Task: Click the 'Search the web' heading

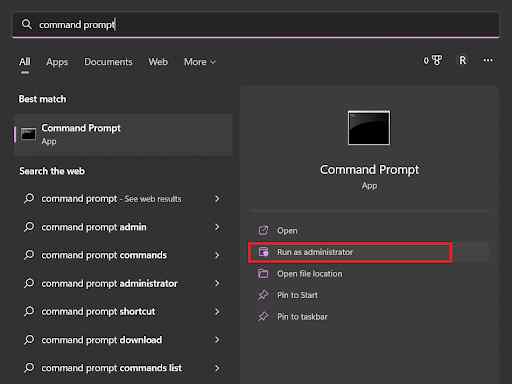Action: point(52,171)
